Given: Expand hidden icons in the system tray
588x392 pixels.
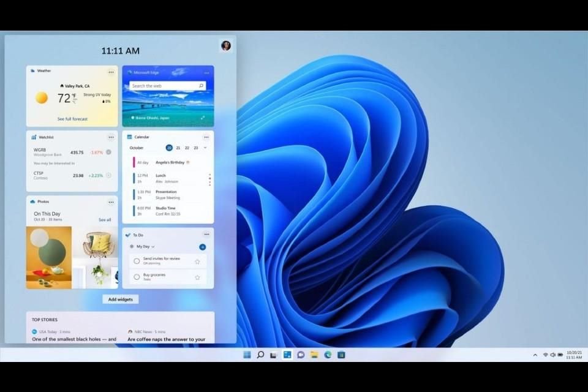Looking at the screenshot, I should tap(535, 355).
